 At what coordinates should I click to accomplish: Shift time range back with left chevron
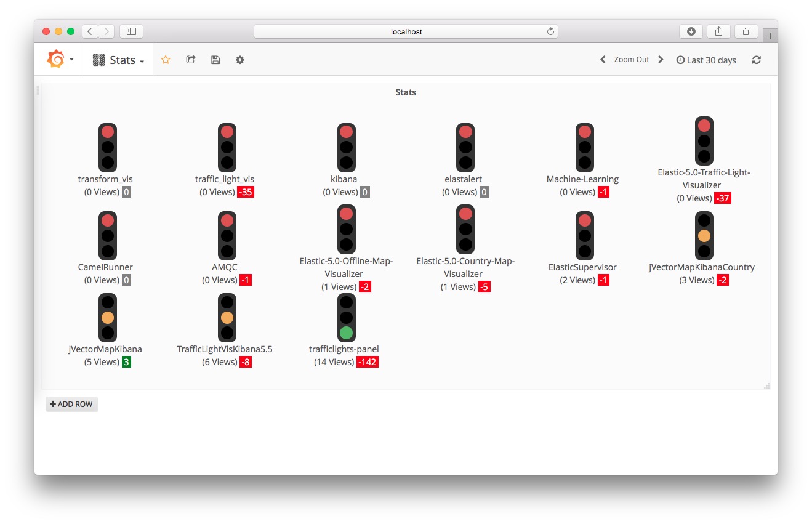[603, 60]
